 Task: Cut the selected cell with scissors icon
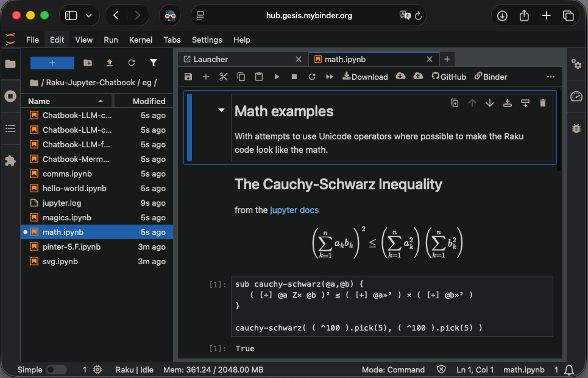(223, 77)
